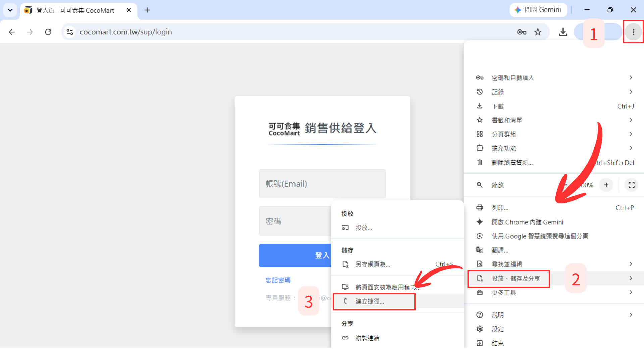Toggle fullscreen mode icon
The image size is (644, 362).
click(631, 185)
